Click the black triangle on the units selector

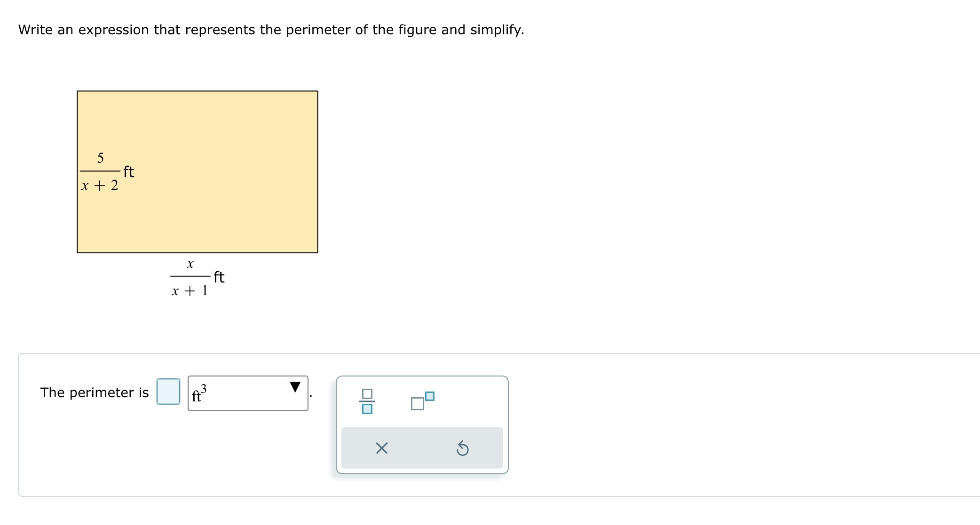(295, 386)
